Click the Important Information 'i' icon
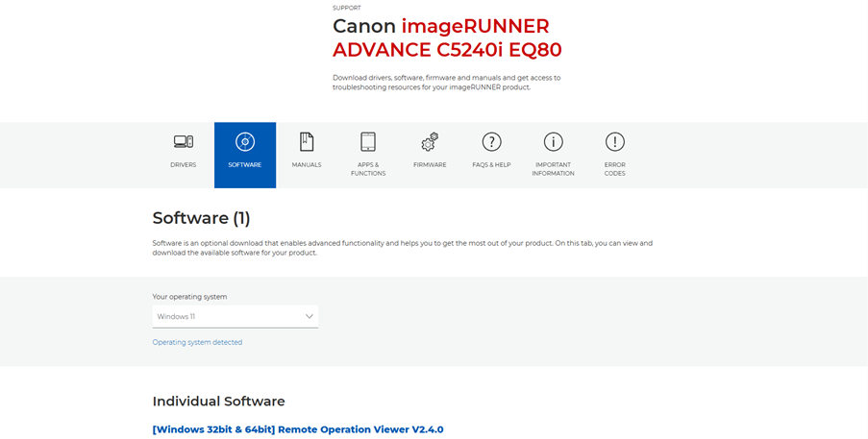This screenshot has width=868, height=439. click(553, 142)
